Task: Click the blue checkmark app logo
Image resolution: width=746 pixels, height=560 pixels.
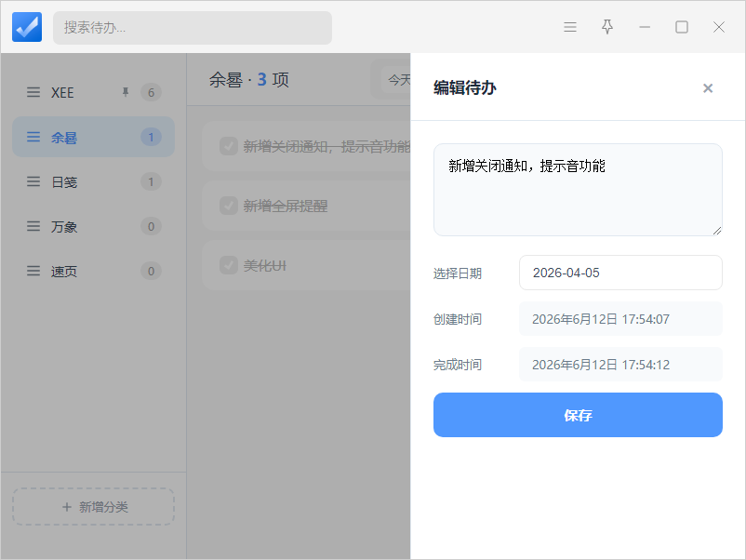Action: pos(27,27)
